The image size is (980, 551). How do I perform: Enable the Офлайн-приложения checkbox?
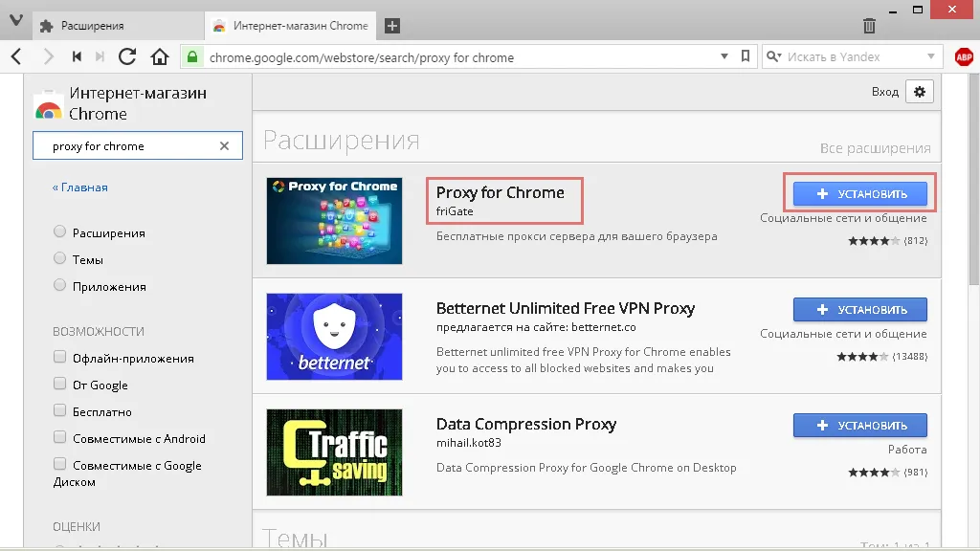59,358
